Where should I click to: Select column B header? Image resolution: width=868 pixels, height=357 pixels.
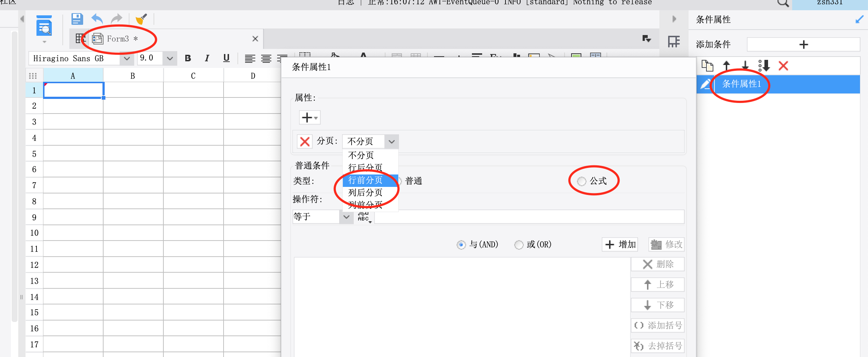click(133, 76)
